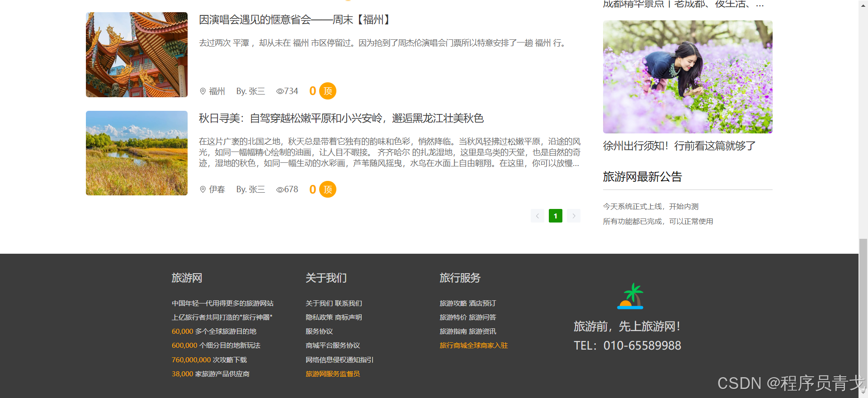Click the eye views icon showing 734
This screenshot has width=868, height=398.
point(280,91)
